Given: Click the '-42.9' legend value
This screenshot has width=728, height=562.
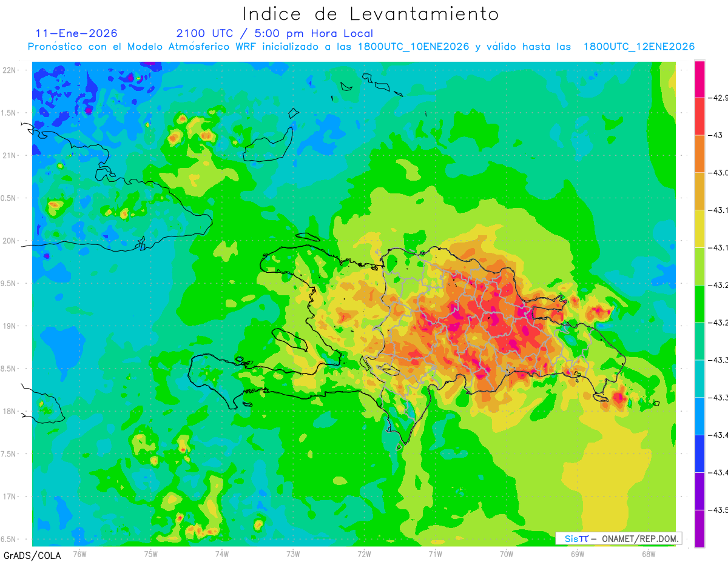Looking at the screenshot, I should [x=719, y=98].
